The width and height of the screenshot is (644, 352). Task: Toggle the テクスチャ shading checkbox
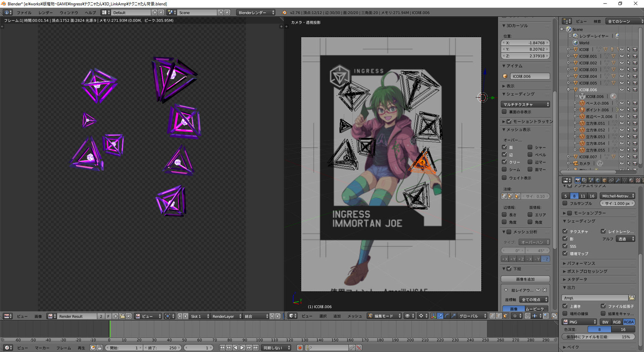click(x=565, y=231)
